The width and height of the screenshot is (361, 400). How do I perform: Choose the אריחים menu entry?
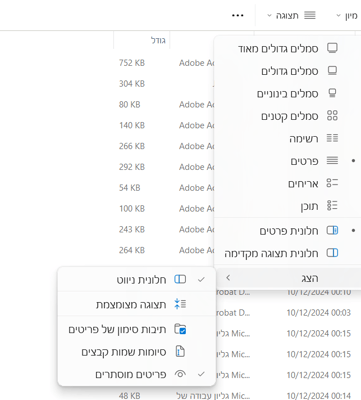(303, 183)
